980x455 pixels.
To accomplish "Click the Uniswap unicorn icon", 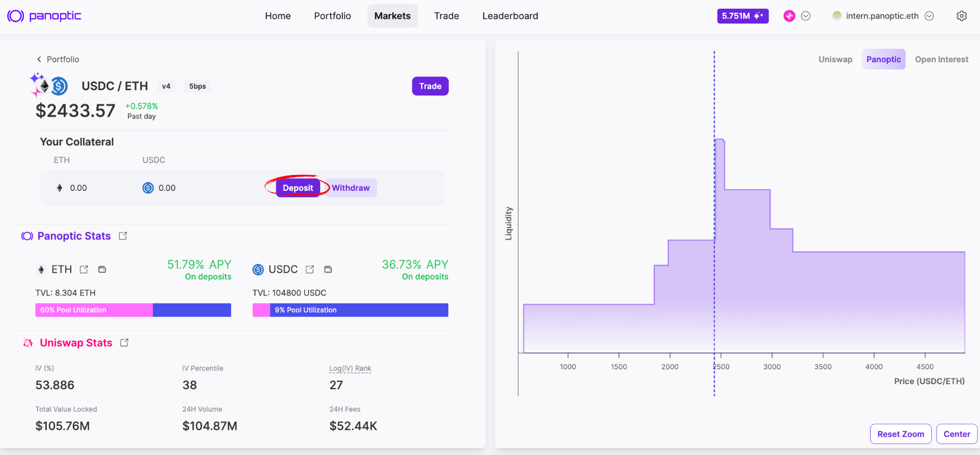I will click(28, 343).
